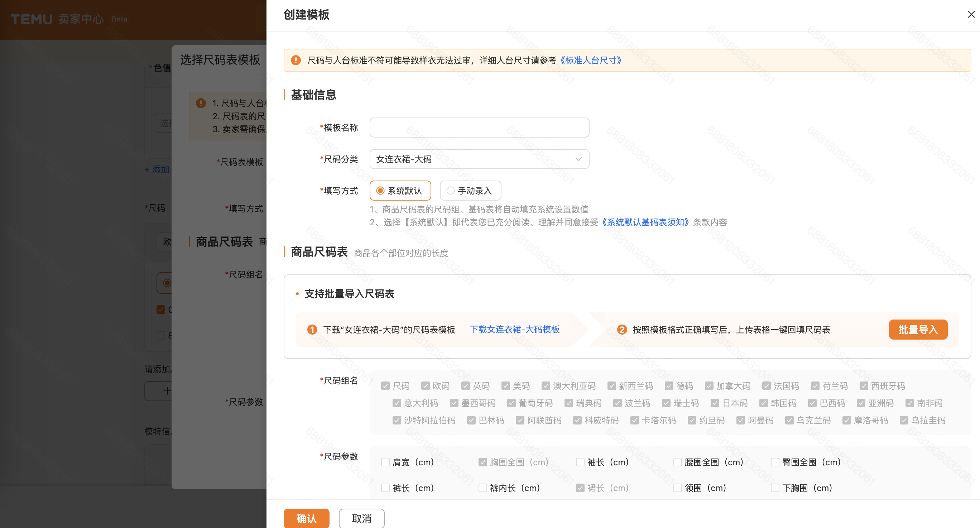This screenshot has width=980, height=528.
Task: Deselect the 乌拉圭码 checkbox
Action: coord(904,420)
